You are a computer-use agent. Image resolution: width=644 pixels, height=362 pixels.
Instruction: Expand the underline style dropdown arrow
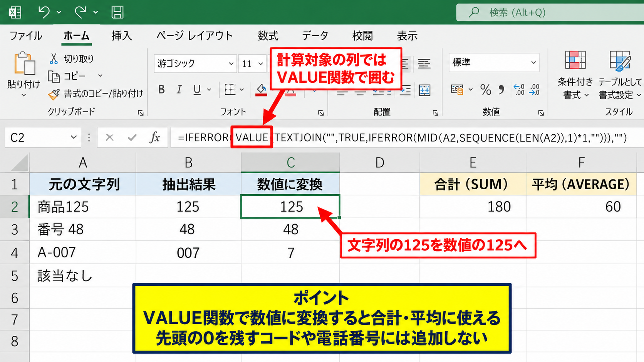(209, 90)
